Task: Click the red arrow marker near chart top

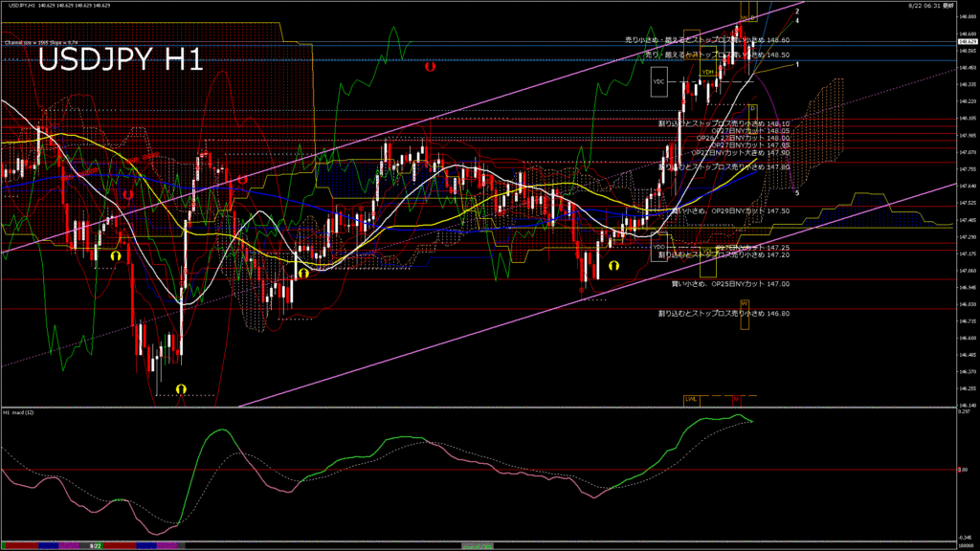Action: click(431, 68)
